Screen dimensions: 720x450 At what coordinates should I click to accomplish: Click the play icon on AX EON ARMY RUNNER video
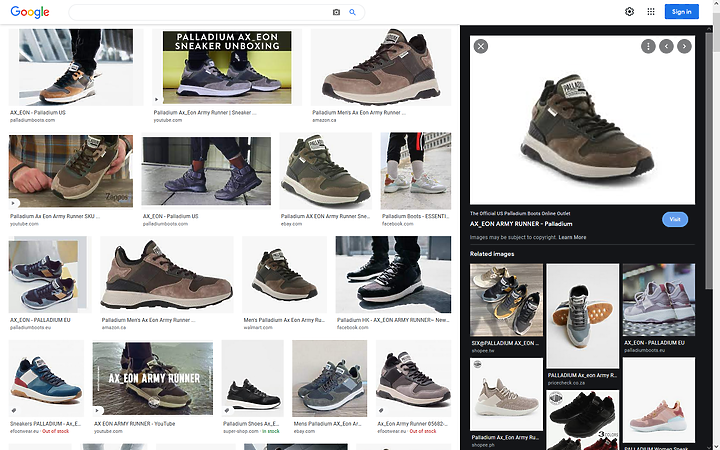point(97,410)
